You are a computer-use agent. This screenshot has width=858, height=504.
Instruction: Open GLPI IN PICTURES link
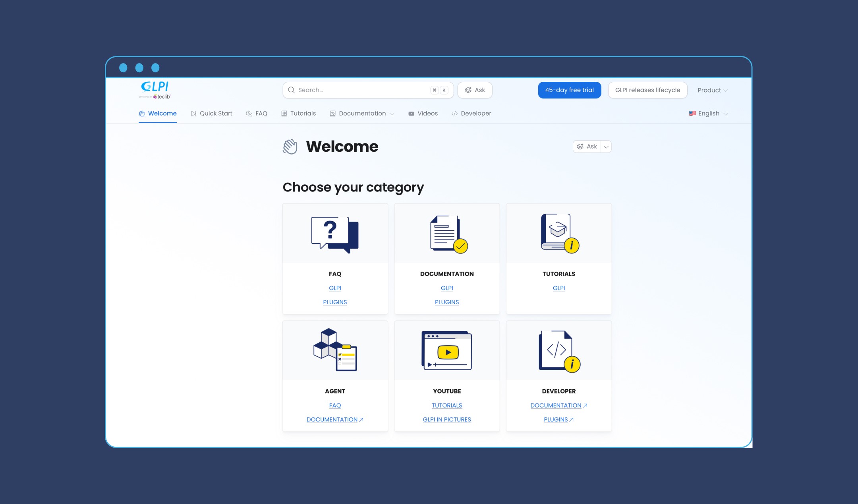[446, 419]
